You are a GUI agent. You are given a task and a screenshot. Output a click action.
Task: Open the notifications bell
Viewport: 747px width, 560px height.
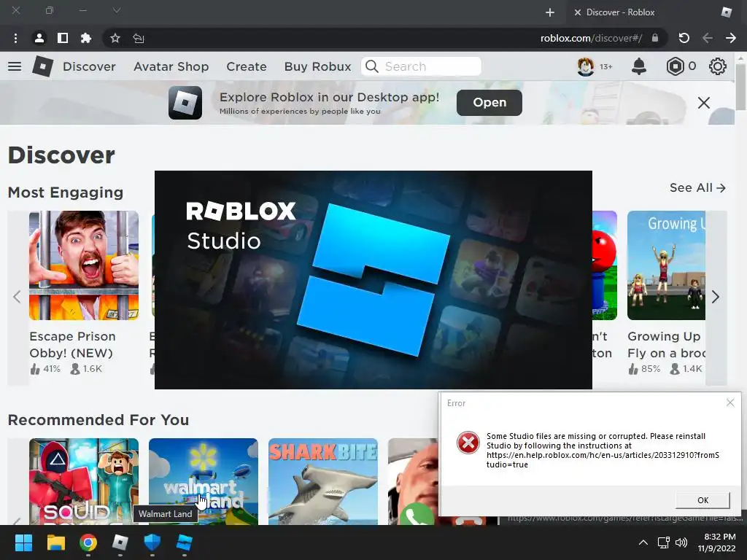639,66
